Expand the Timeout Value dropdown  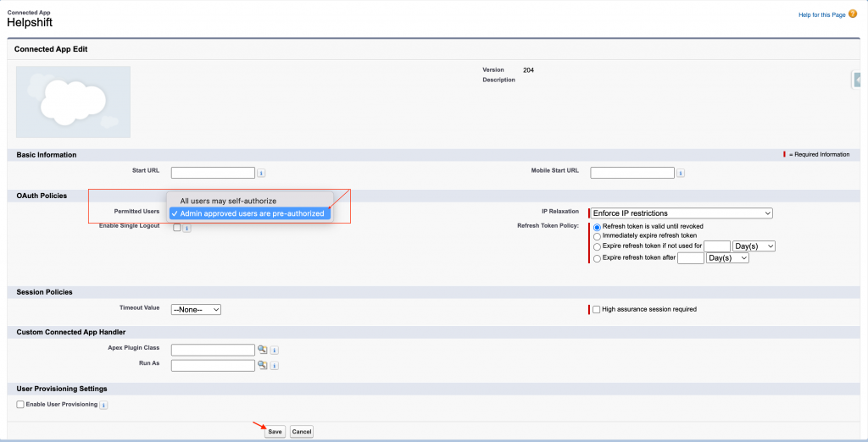click(x=196, y=310)
